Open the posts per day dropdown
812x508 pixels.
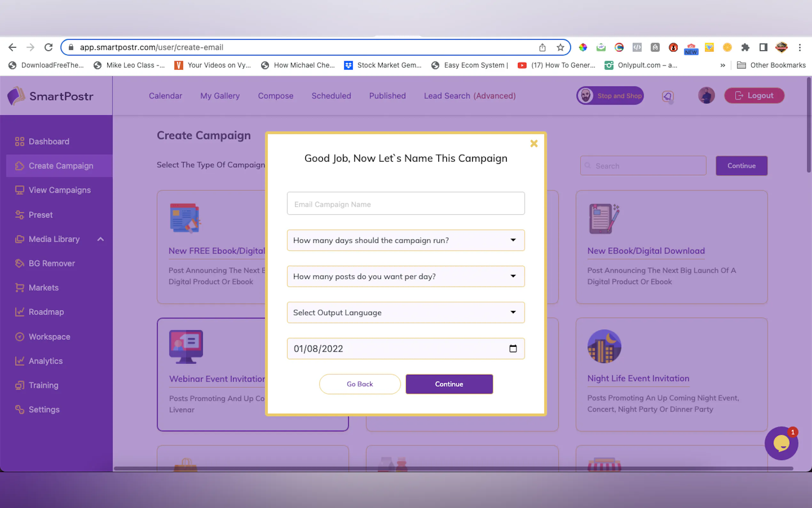tap(405, 276)
